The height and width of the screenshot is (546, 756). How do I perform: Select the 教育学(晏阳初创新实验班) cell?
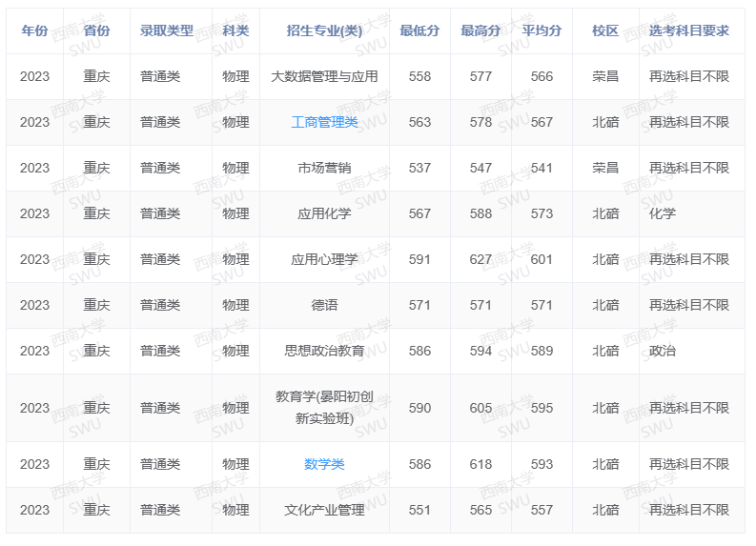[324, 408]
